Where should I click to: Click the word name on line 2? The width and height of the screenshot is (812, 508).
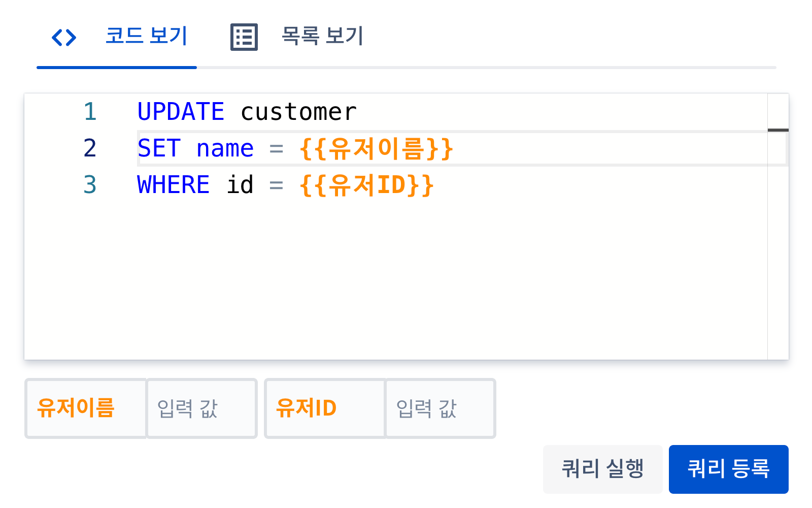click(225, 148)
